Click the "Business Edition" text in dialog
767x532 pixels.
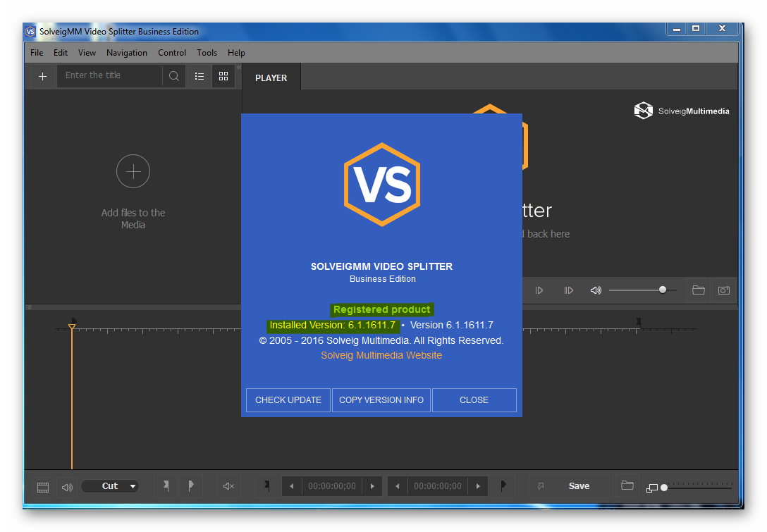[383, 279]
